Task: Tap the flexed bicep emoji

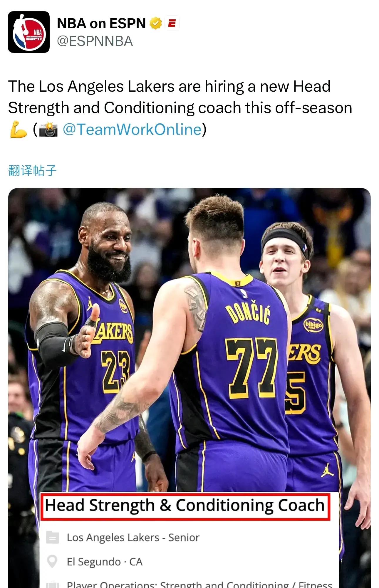Action: (x=18, y=130)
